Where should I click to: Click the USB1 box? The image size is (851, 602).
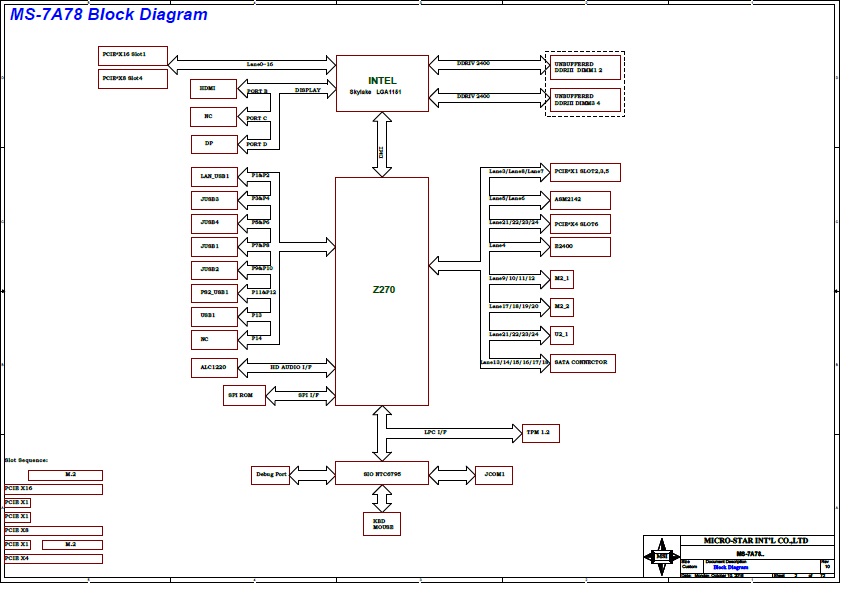point(214,316)
